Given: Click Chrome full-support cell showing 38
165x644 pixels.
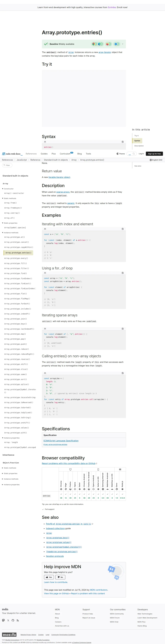Looking at the screenshot, I should 61,496.
